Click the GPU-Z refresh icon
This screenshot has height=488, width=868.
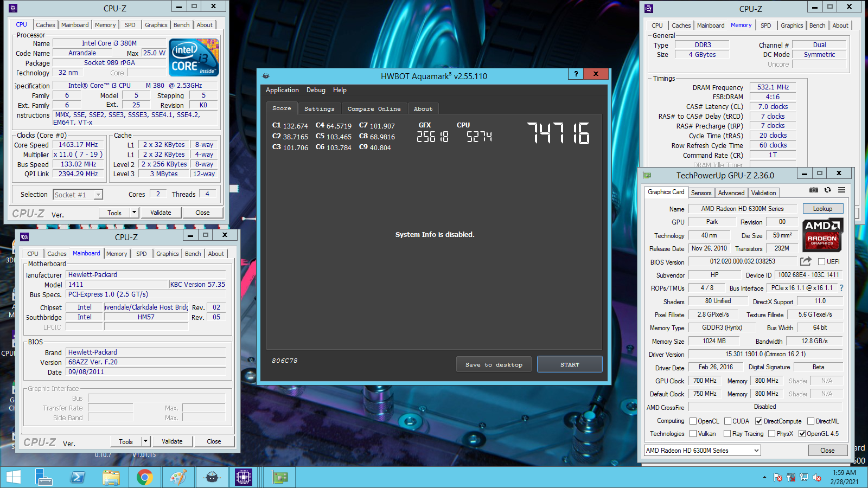tap(827, 190)
